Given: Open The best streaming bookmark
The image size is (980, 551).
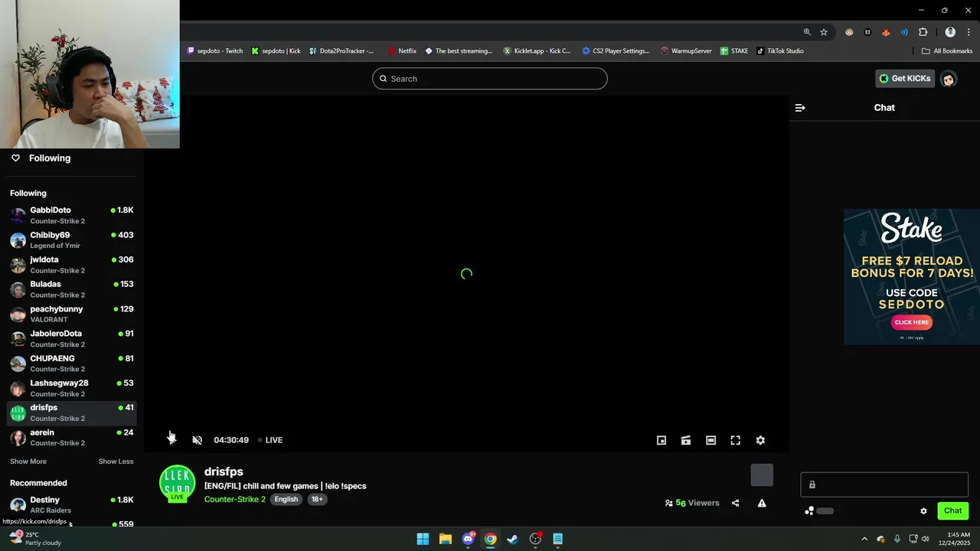Looking at the screenshot, I should tap(459, 51).
